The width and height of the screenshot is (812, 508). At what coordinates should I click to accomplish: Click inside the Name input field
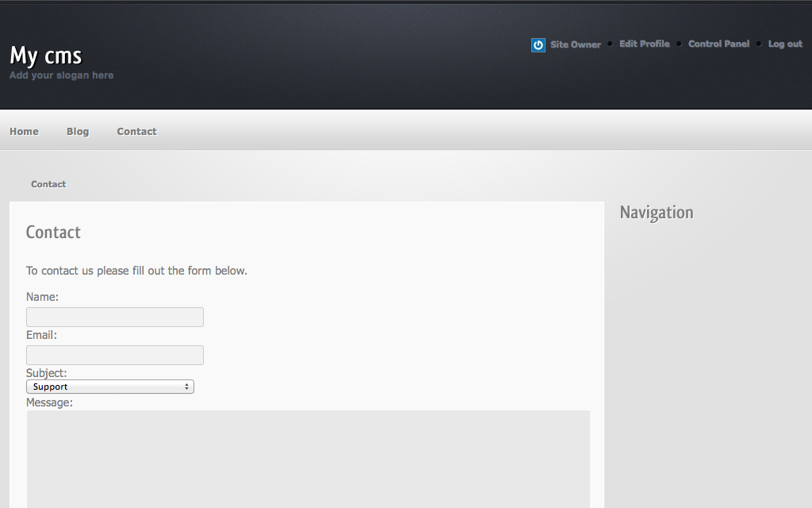(x=114, y=316)
